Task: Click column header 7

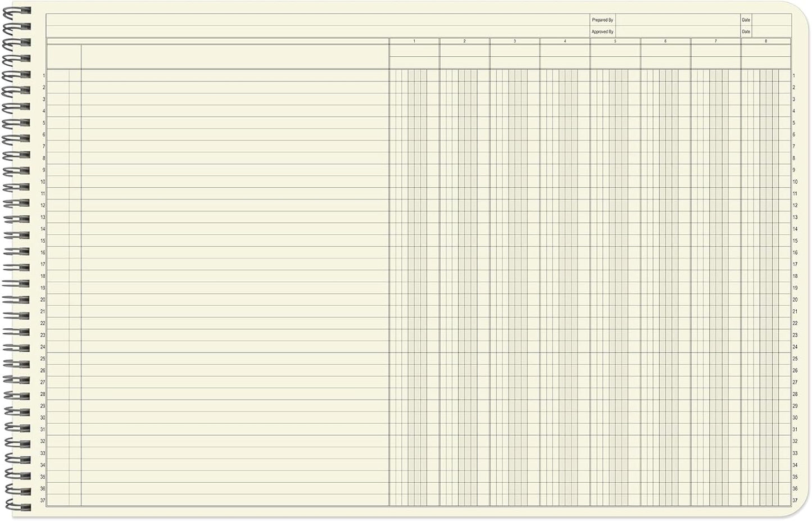Action: point(715,41)
